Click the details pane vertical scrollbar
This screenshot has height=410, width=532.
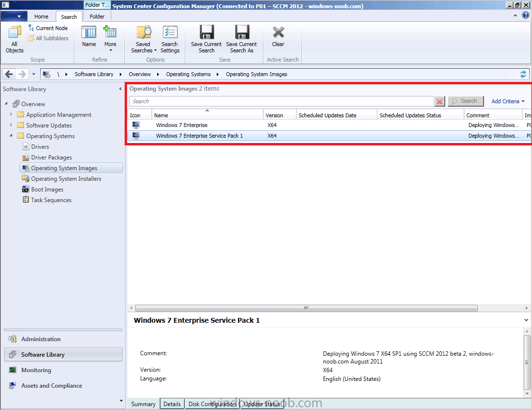(527, 362)
